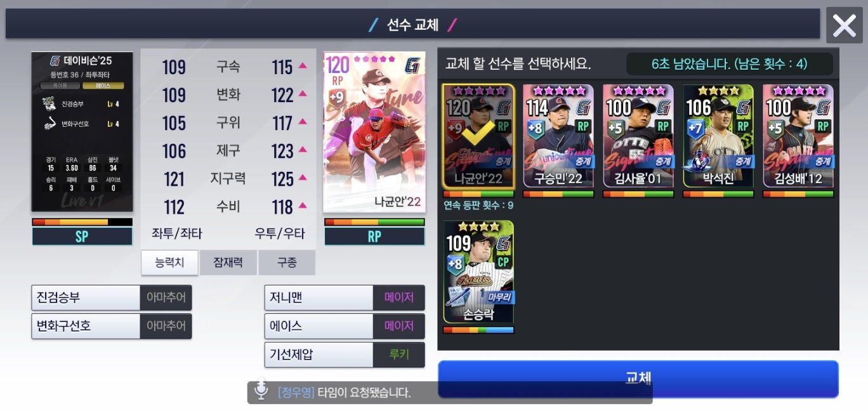Pick the 김성배'12 player card
This screenshot has height=411, width=868.
click(798, 136)
